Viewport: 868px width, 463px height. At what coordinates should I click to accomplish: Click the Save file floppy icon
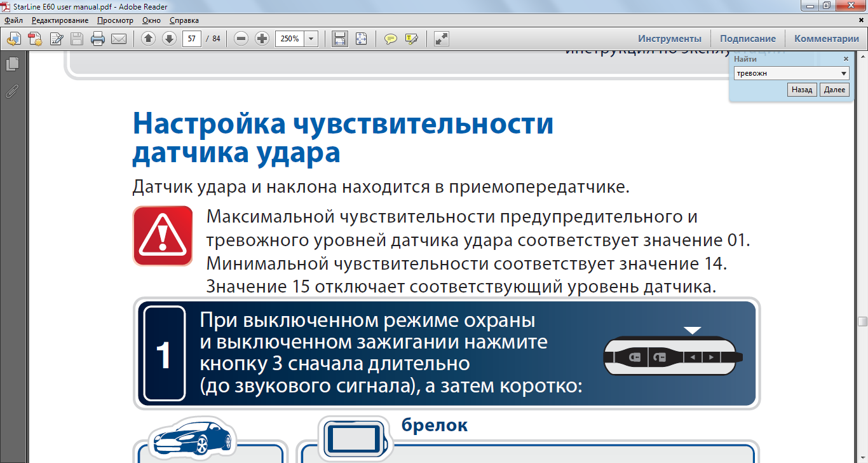pyautogui.click(x=77, y=39)
